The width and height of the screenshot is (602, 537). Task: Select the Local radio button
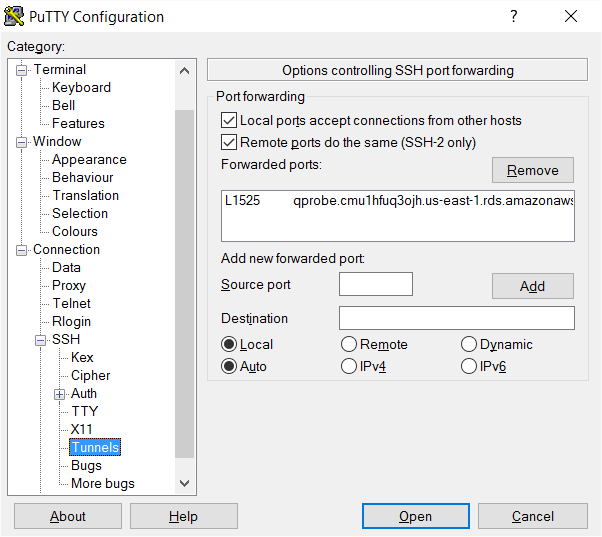pos(229,344)
